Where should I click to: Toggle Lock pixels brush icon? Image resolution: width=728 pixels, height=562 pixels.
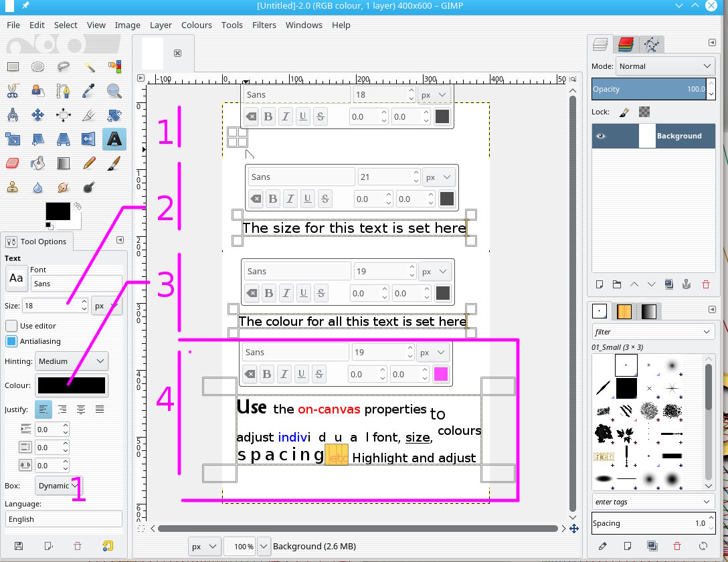tap(624, 112)
